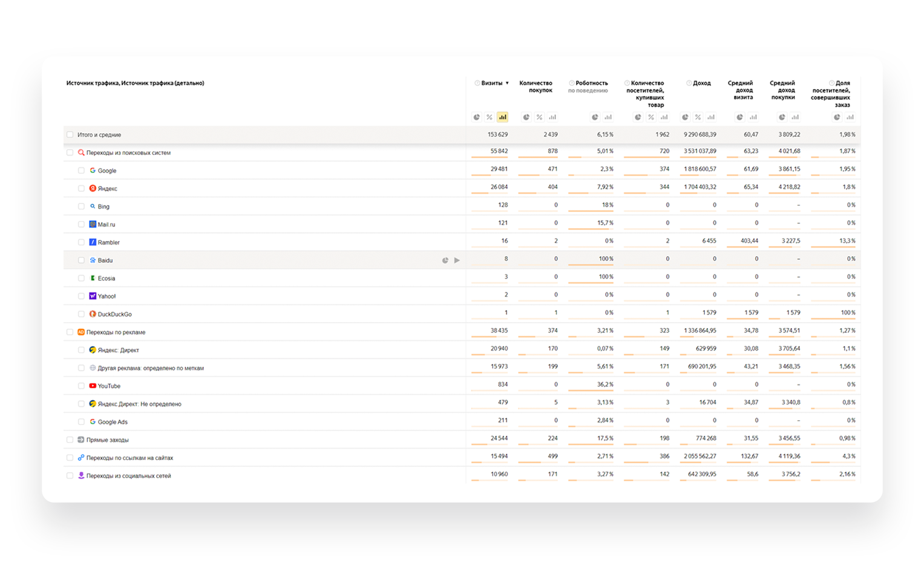Click the help icon next to Доход header

(689, 84)
